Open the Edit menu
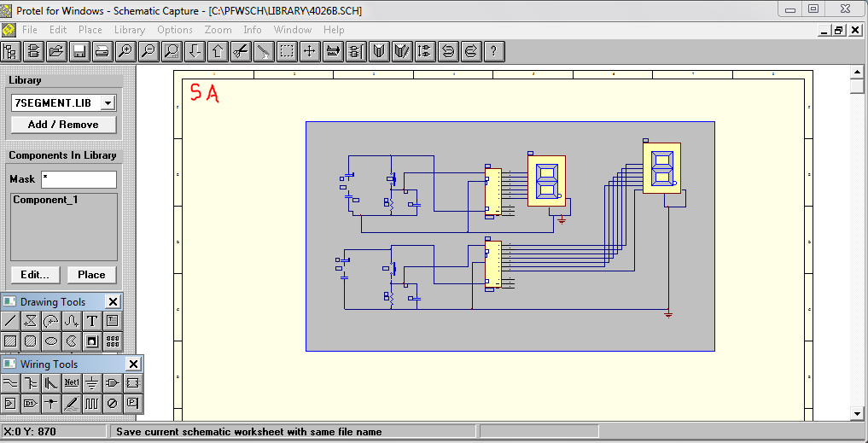Image resolution: width=868 pixels, height=443 pixels. click(x=58, y=30)
